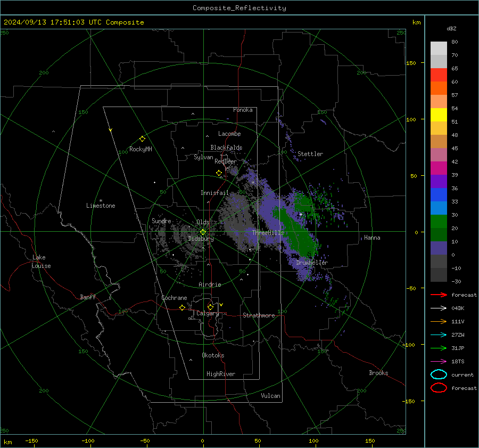Select the 80 dBZ light gray swatch

coord(439,48)
